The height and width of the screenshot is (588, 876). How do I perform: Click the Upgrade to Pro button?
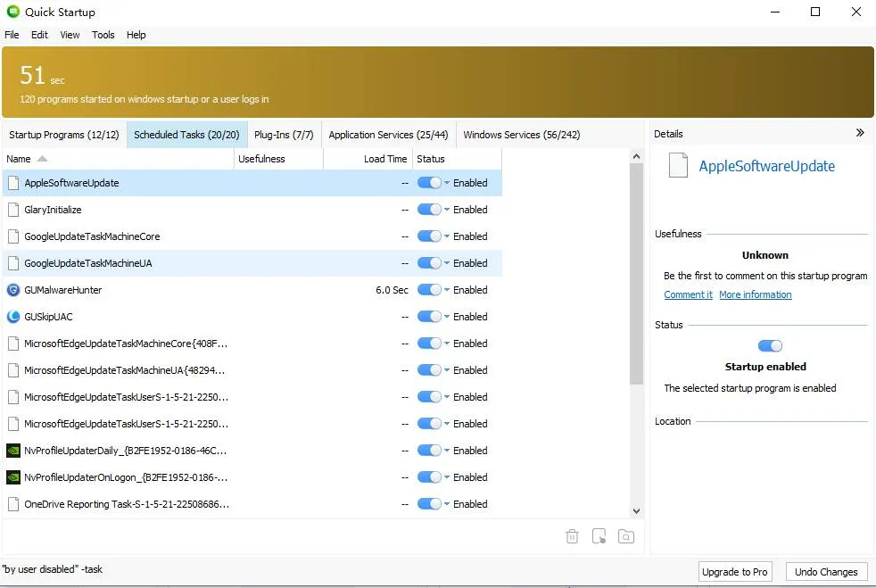[x=735, y=572]
